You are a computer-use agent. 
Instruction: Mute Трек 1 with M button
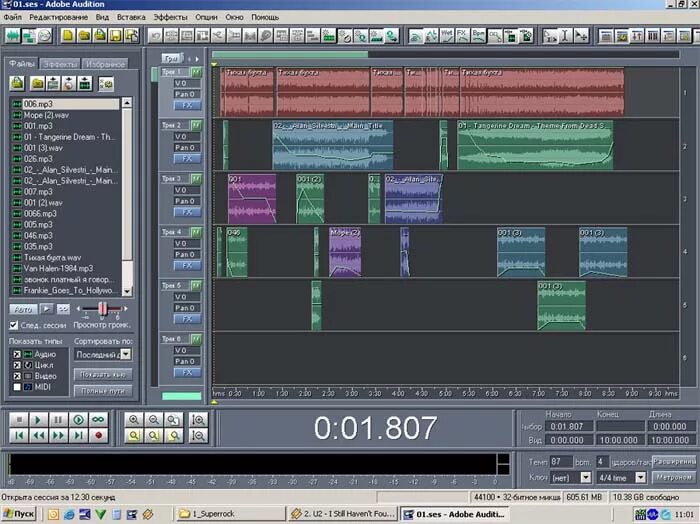[196, 72]
